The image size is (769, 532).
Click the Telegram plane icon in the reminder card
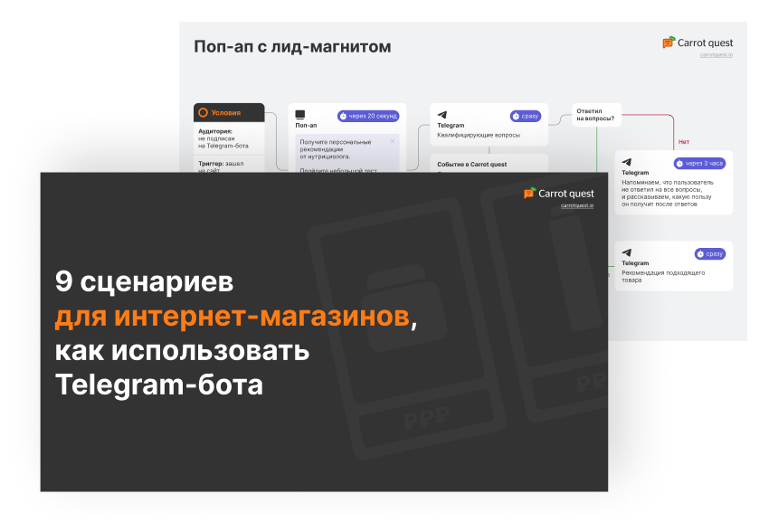tap(627, 162)
